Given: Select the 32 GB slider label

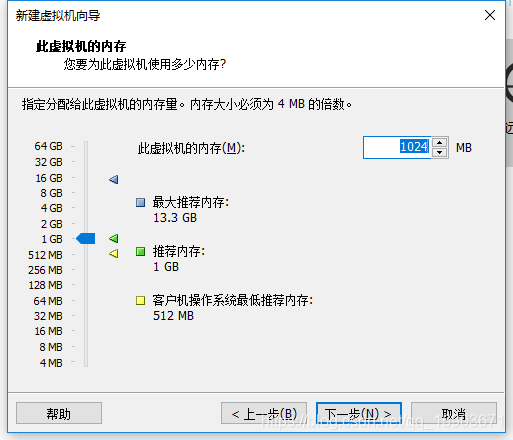Looking at the screenshot, I should [x=49, y=162].
